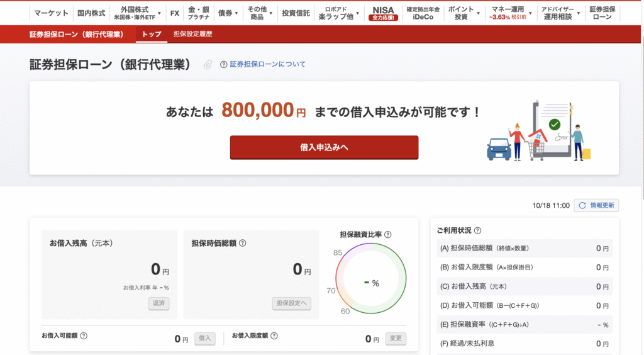Expand the 外国株式 dropdown menu
This screenshot has width=644, height=355.
click(141, 13)
